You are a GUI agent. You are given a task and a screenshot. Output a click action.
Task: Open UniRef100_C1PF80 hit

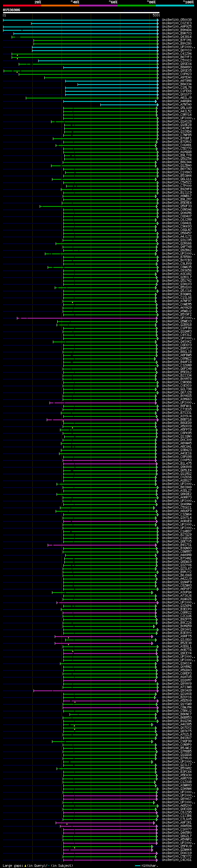(x=177, y=328)
